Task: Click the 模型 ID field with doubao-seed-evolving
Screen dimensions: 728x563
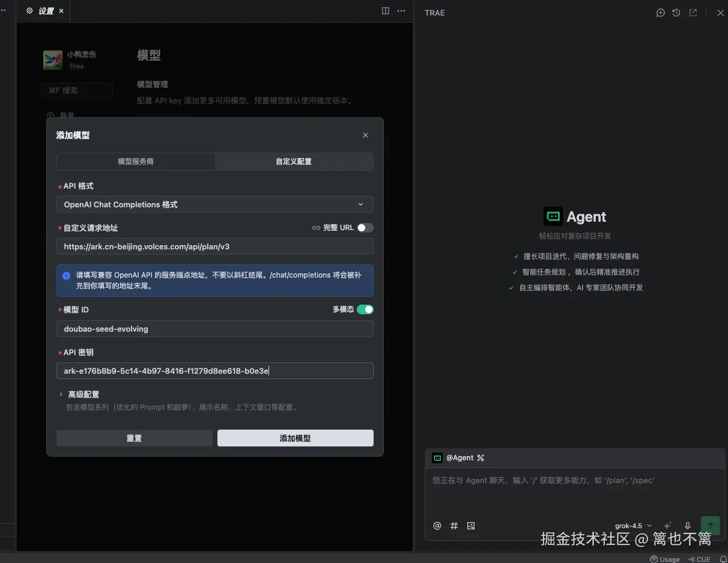Action: coord(215,329)
